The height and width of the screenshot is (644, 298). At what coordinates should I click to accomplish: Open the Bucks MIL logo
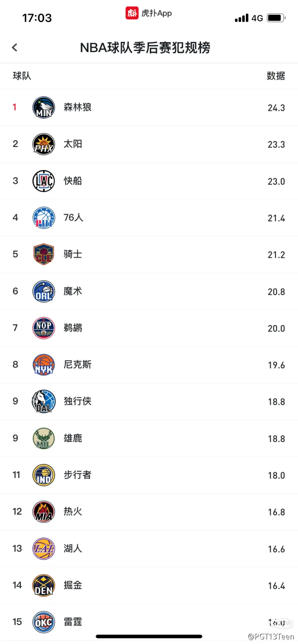click(x=44, y=438)
